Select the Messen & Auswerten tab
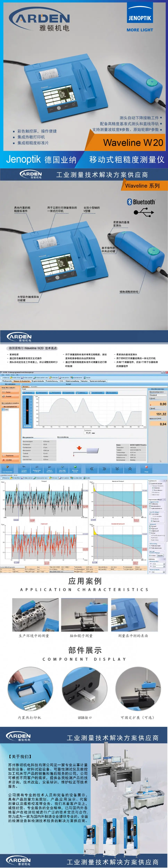 [22, 381]
